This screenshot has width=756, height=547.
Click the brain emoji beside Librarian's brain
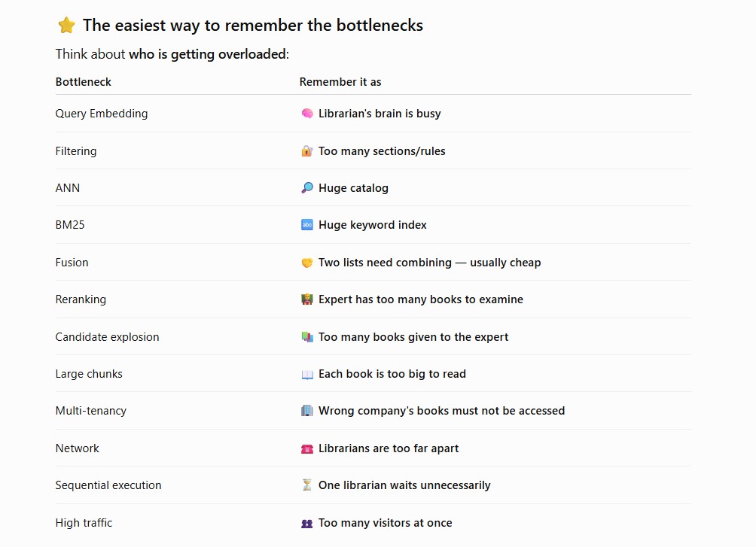[307, 114]
